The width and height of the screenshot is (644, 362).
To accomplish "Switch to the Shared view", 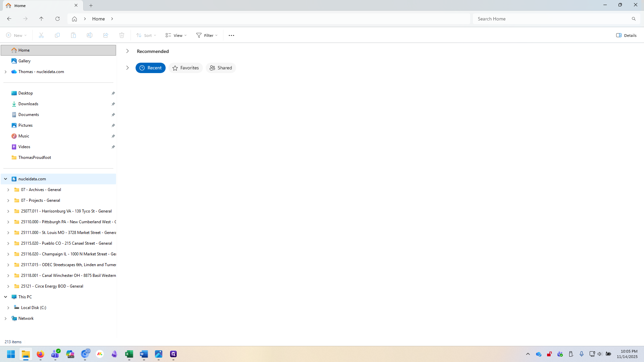I will coord(221,68).
